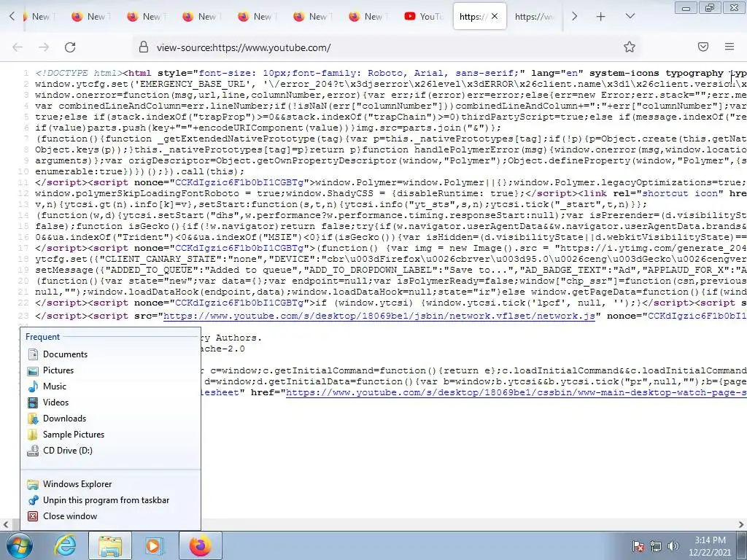Click the clock showing 3:14 PM
747x560 pixels.
coord(710,540)
